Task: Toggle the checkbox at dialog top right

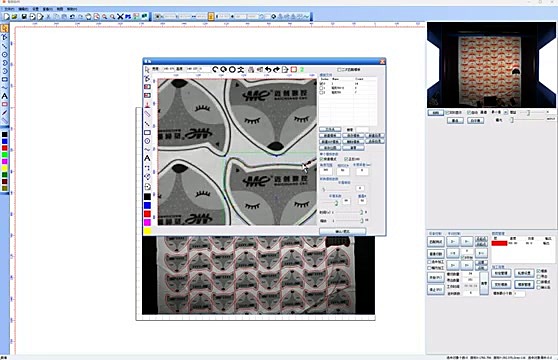Action: click(x=339, y=69)
